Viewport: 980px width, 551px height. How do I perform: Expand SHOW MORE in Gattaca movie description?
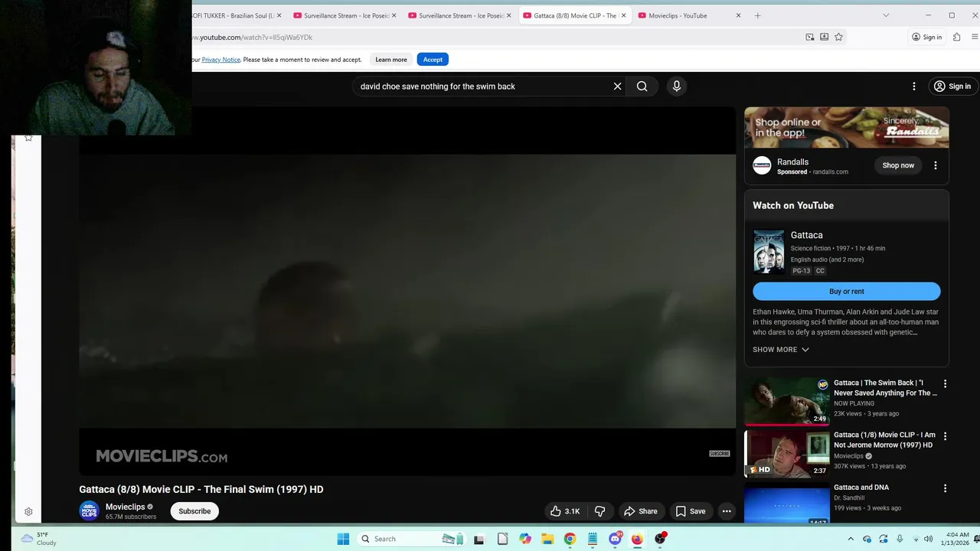780,350
